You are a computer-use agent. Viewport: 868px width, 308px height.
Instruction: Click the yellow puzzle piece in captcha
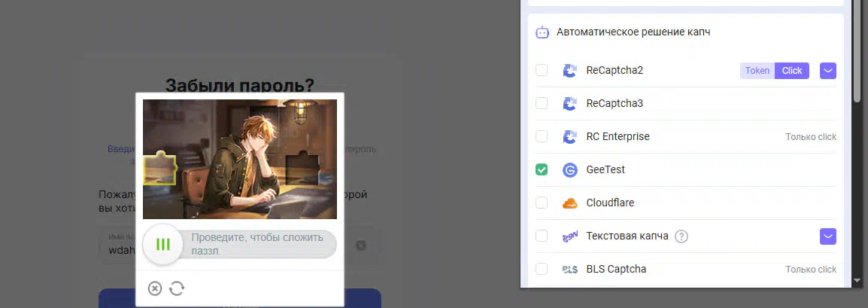[160, 169]
